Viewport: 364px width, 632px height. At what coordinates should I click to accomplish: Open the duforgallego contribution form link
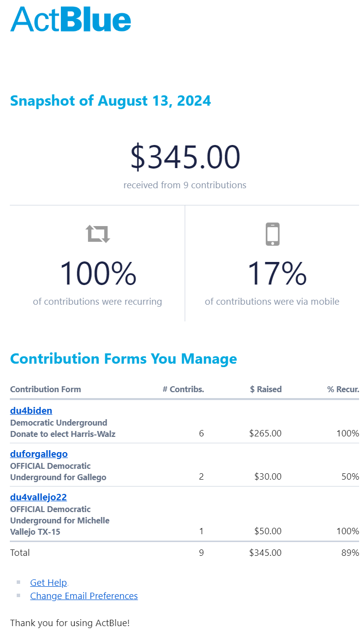click(39, 454)
